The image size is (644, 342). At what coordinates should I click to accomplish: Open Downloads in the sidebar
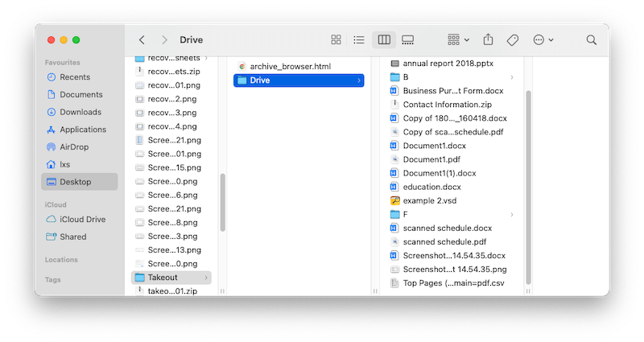80,112
